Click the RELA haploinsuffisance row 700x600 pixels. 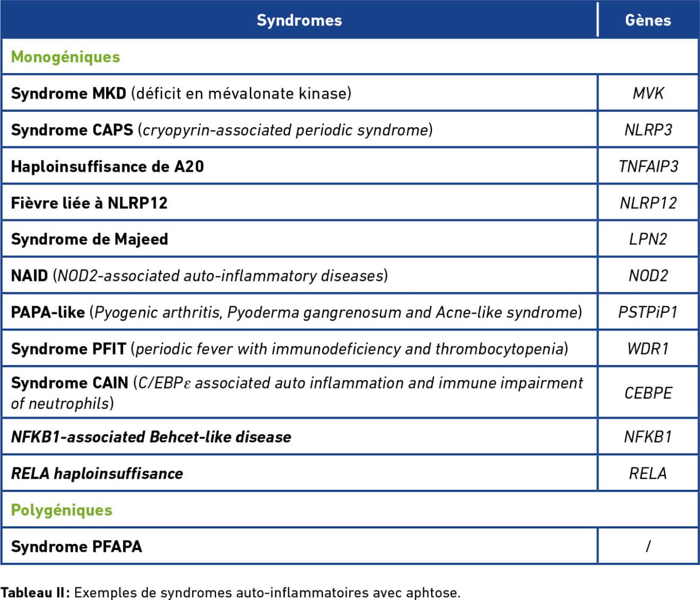[97, 473]
